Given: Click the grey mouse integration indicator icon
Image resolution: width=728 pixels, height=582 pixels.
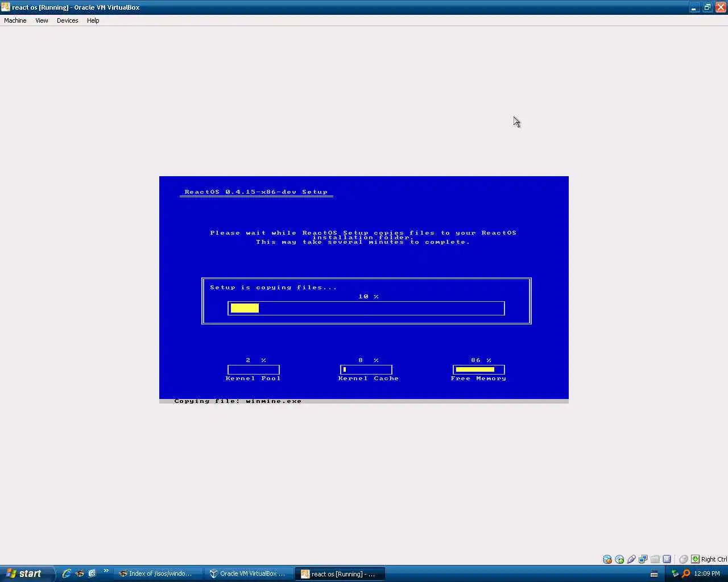Looking at the screenshot, I should click(684, 559).
